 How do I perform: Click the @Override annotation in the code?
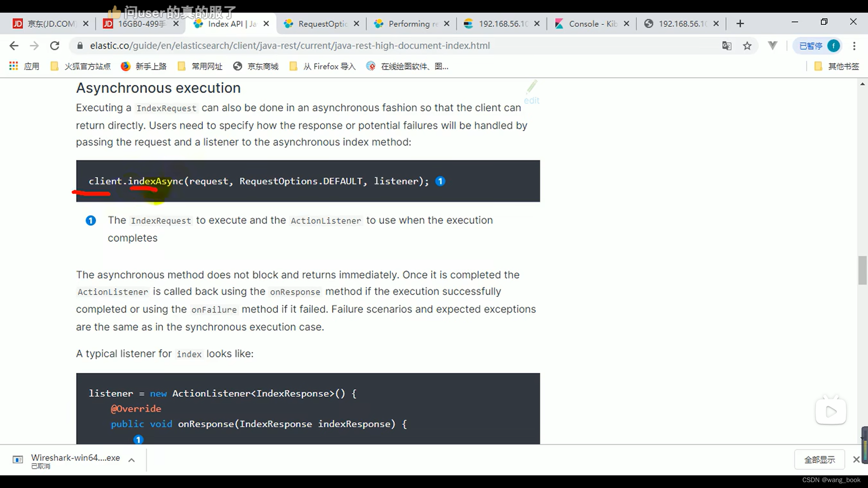(x=136, y=408)
